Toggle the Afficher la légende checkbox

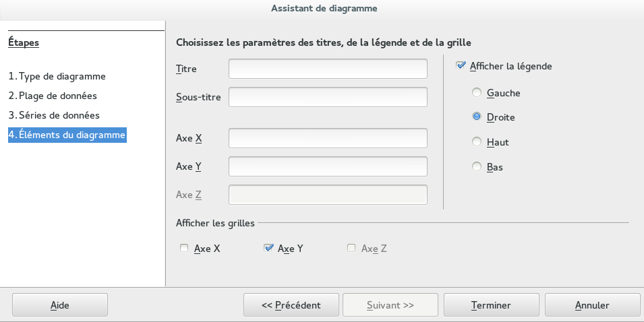tap(461, 66)
